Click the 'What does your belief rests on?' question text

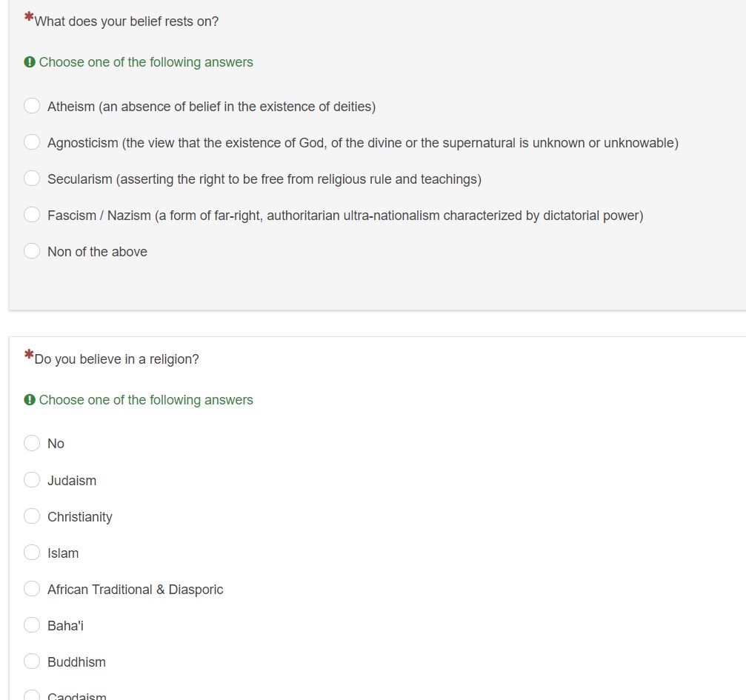coord(127,21)
